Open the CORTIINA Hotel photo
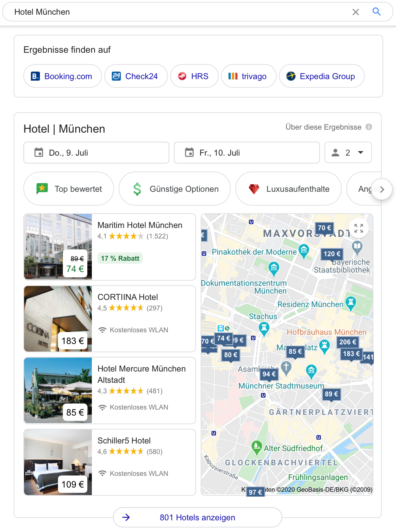396x532 pixels. (58, 319)
